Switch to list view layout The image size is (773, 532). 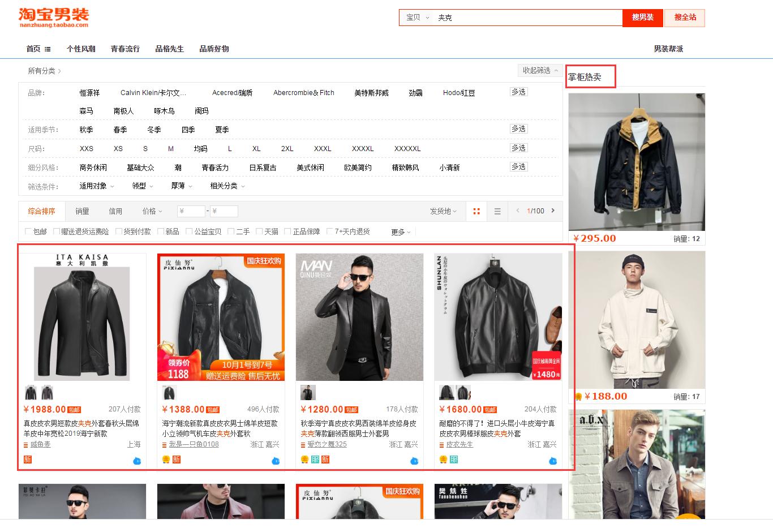pyautogui.click(x=497, y=211)
